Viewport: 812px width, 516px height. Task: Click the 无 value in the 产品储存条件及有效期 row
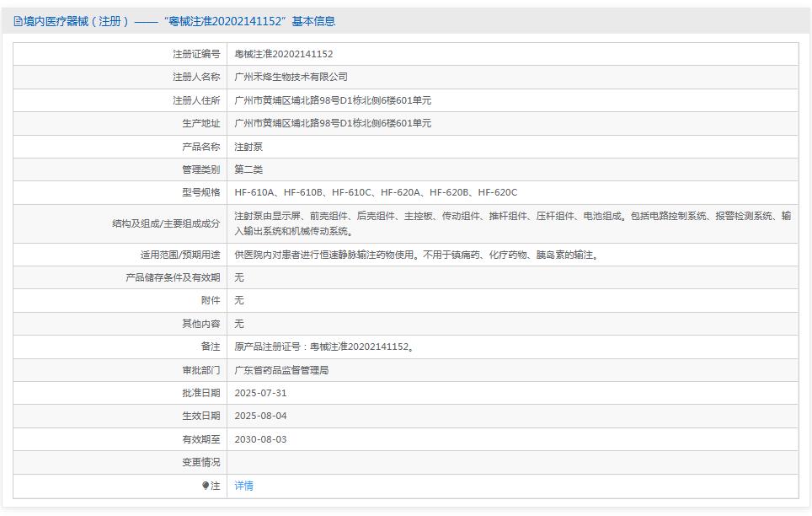click(x=238, y=277)
